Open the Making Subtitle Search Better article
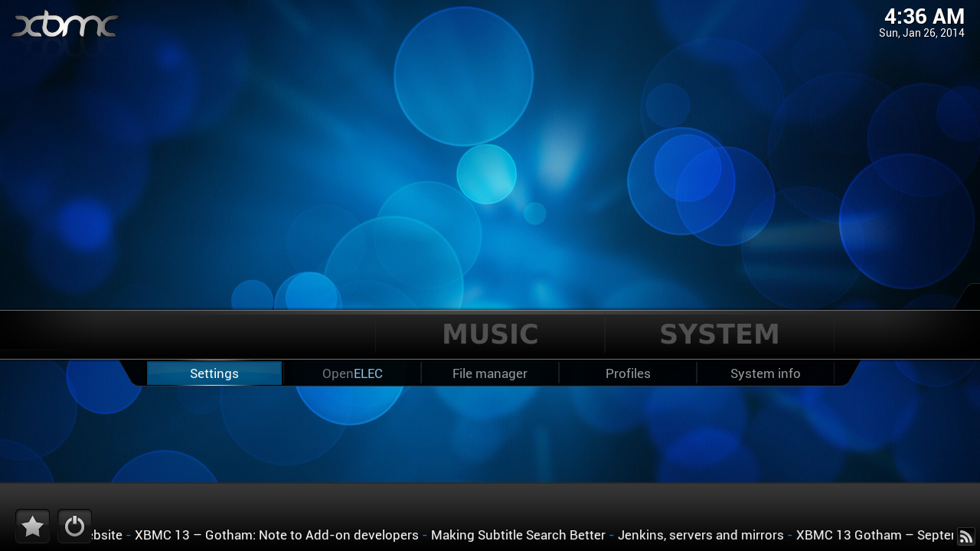This screenshot has width=980, height=551. pyautogui.click(x=518, y=535)
